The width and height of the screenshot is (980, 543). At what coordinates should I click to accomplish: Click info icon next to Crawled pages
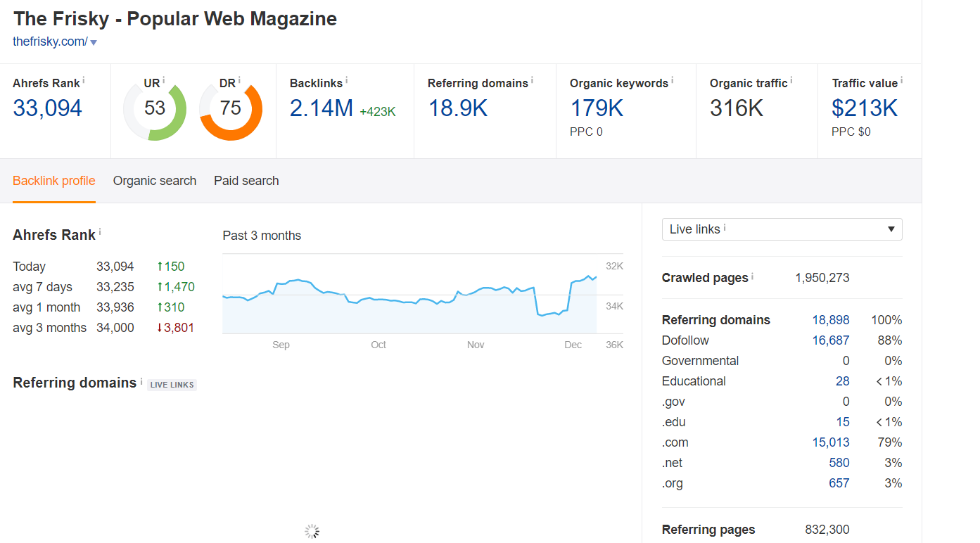[x=753, y=276]
